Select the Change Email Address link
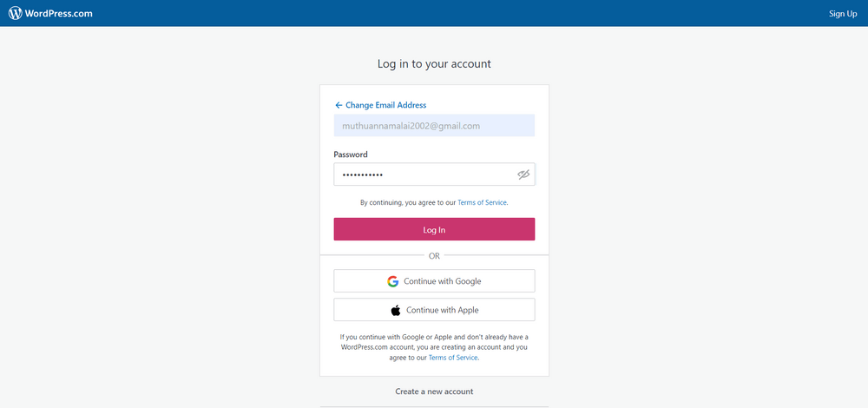Viewport: 868px width, 408px height. point(385,105)
